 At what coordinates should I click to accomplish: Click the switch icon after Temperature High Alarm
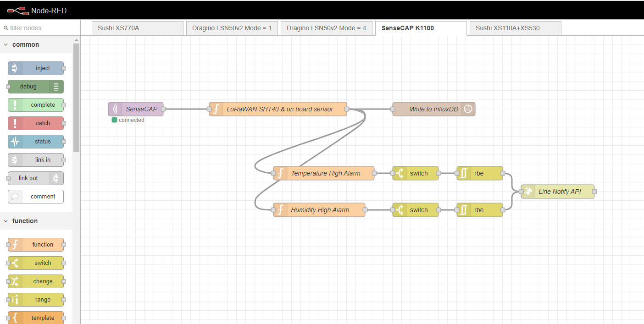400,173
